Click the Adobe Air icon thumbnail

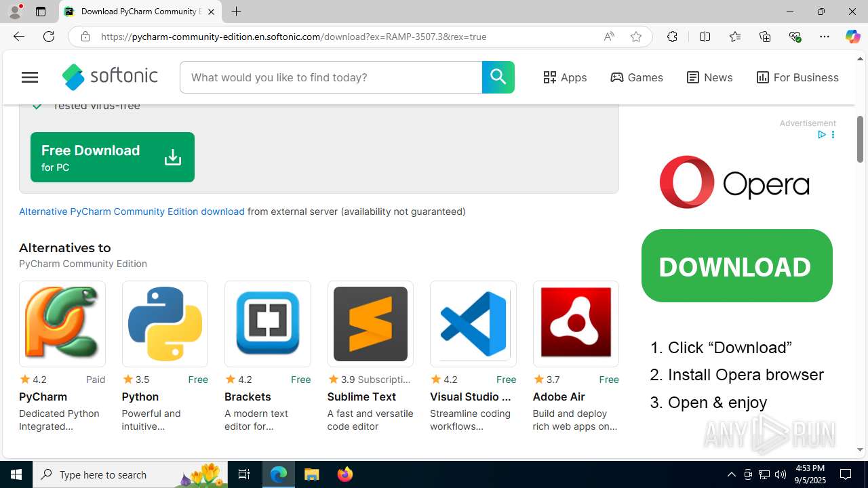(x=576, y=324)
